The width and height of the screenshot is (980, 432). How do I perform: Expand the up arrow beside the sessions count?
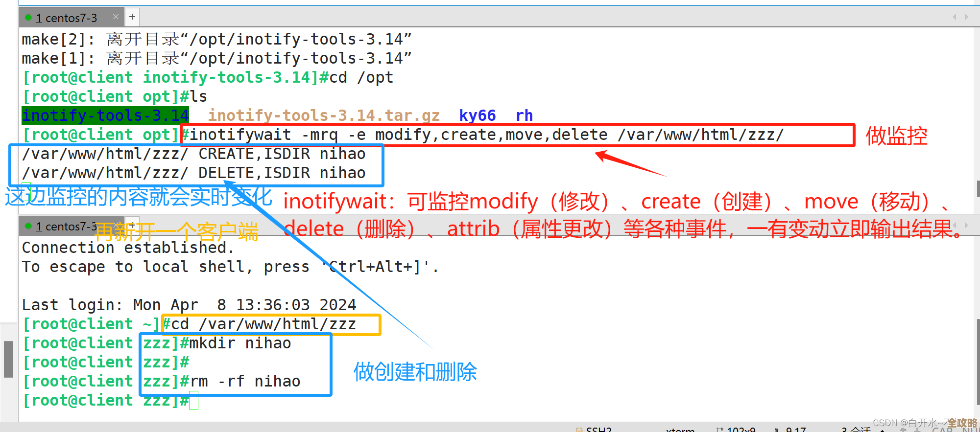882,430
